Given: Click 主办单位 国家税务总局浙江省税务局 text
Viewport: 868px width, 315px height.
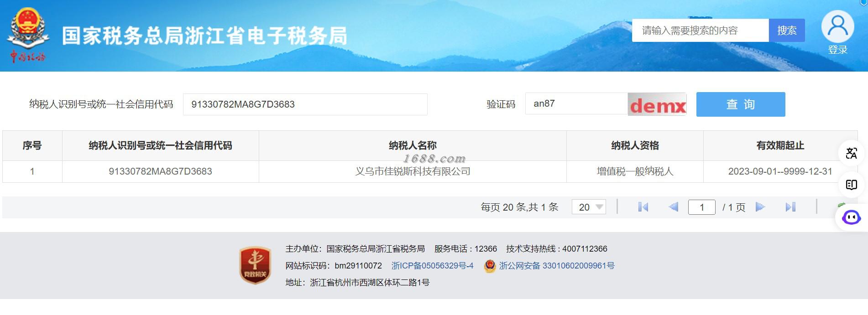Looking at the screenshot, I should [x=355, y=249].
